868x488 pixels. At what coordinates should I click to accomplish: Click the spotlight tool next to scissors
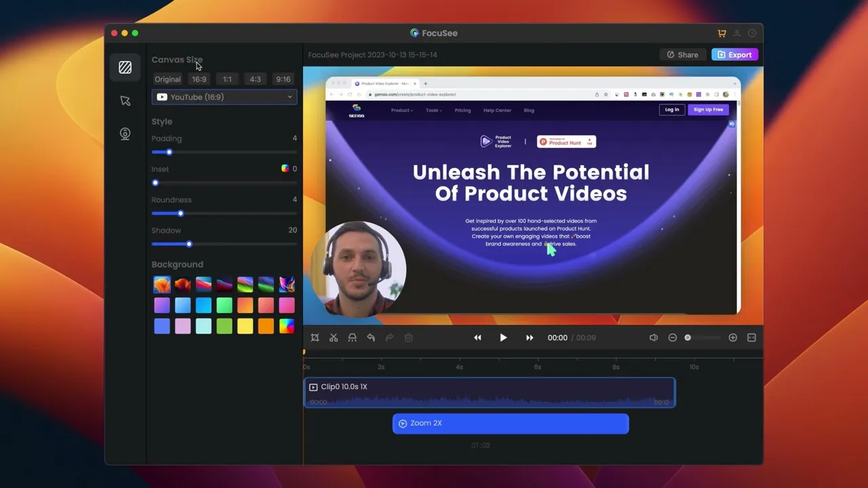coord(352,338)
